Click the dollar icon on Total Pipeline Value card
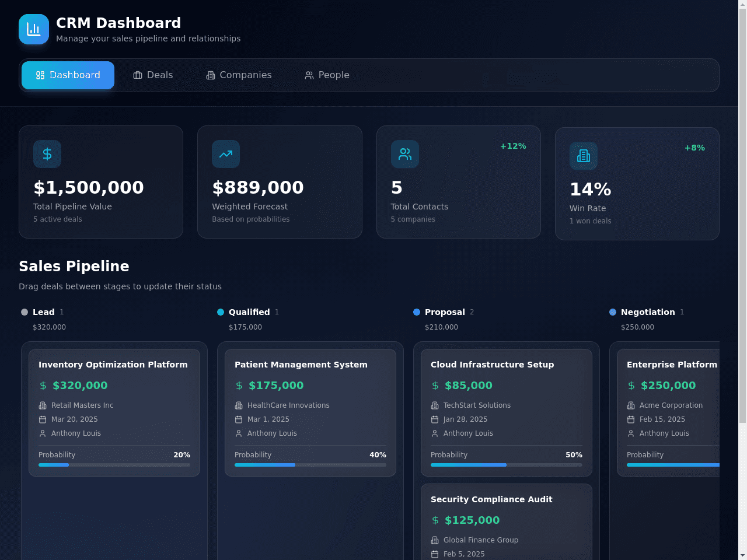The image size is (747, 560). [x=47, y=154]
